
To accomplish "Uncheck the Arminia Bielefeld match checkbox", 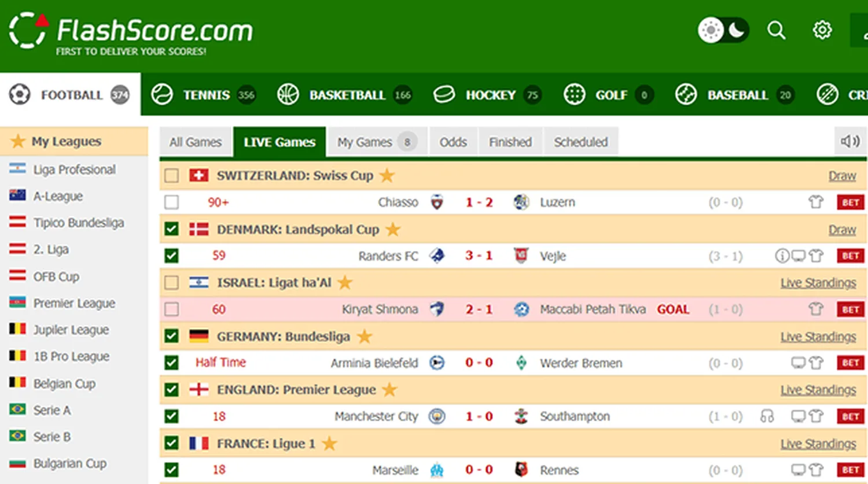I will [171, 363].
